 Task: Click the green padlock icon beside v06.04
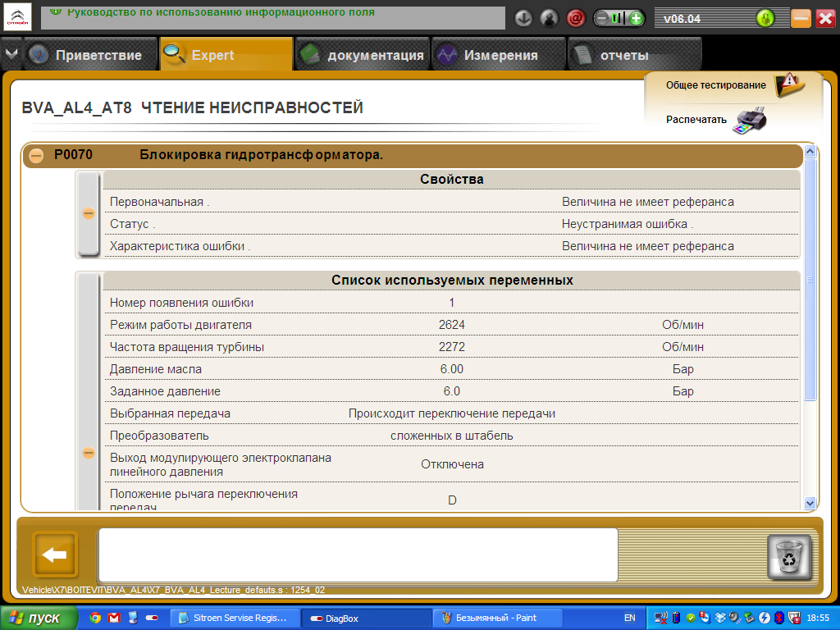(765, 18)
